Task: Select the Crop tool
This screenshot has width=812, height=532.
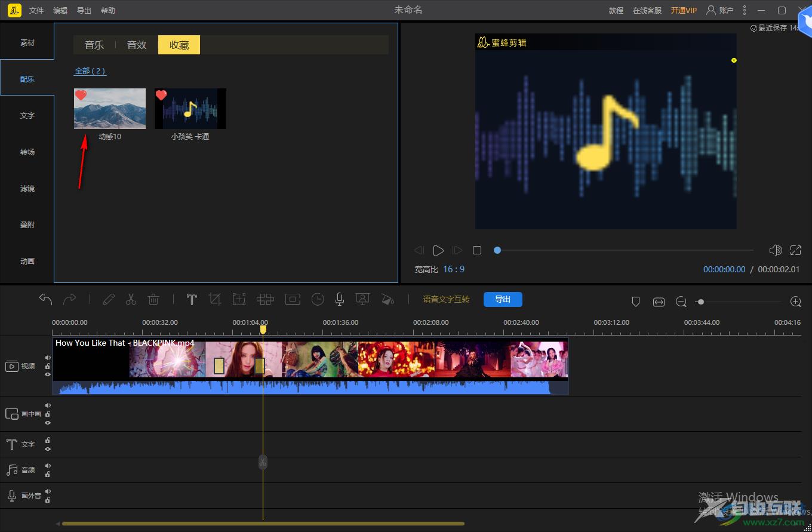Action: [215, 299]
